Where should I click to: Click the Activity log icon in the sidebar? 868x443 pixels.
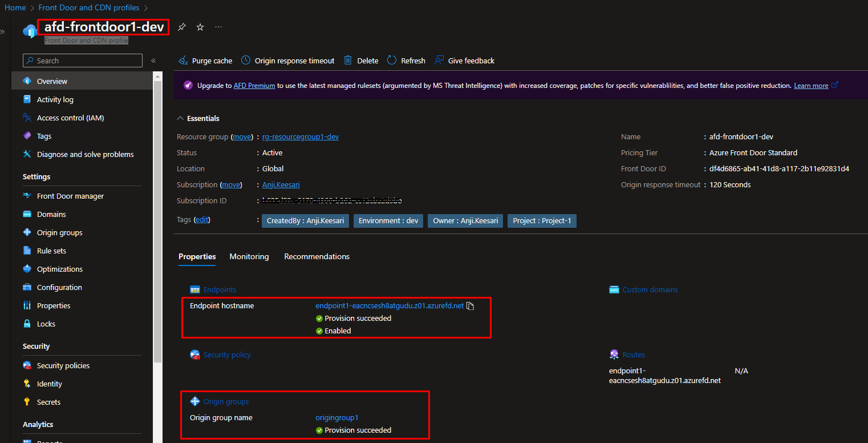[27, 99]
